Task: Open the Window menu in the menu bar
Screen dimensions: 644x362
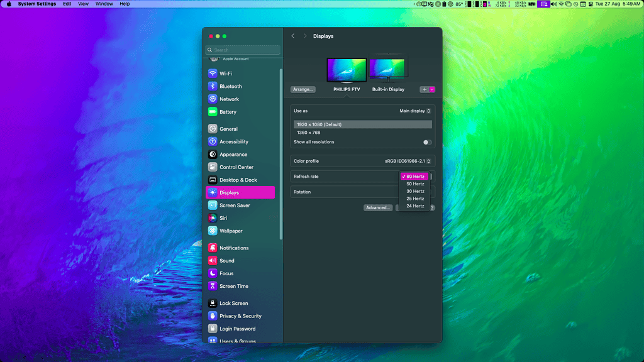Action: point(103,4)
